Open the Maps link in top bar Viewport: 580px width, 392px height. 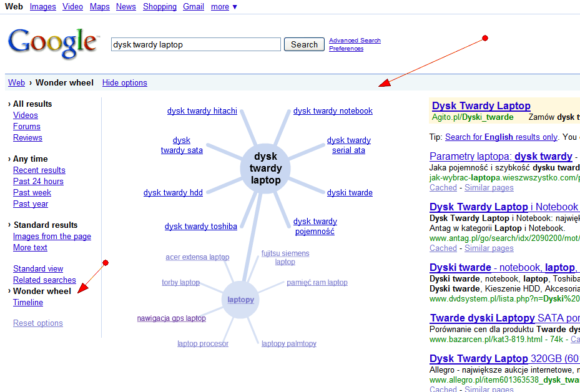click(99, 7)
